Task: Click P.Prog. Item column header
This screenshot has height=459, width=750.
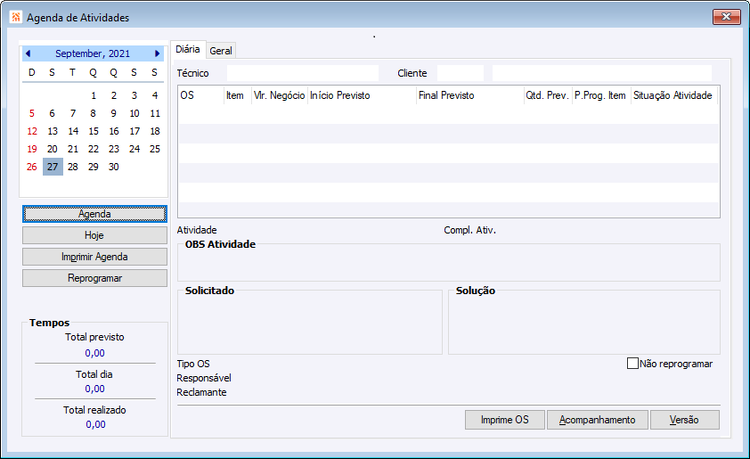Action: (602, 95)
